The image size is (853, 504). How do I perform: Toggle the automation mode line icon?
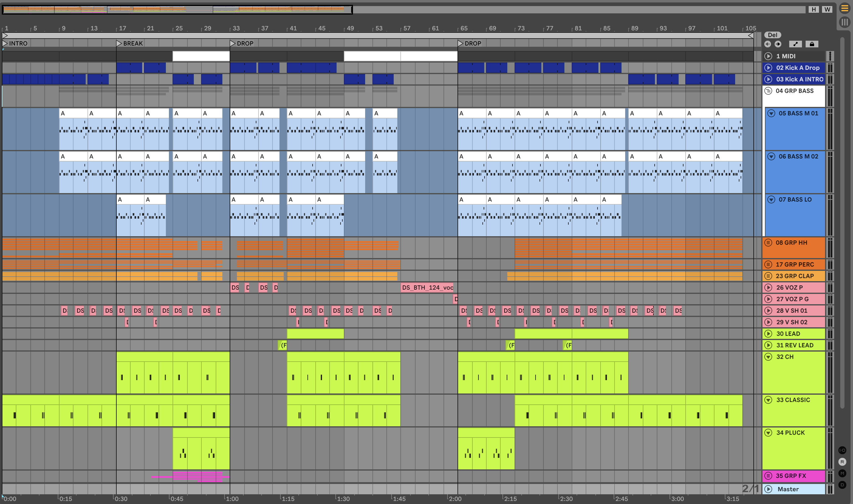795,44
